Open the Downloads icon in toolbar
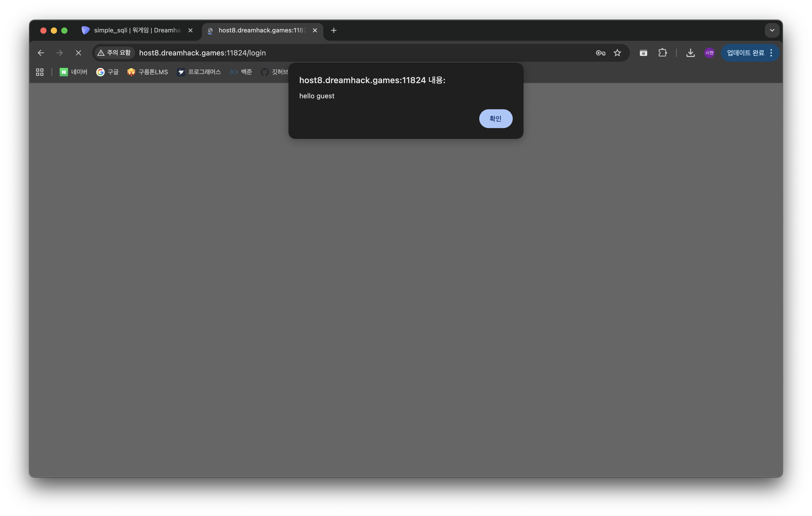 click(690, 53)
